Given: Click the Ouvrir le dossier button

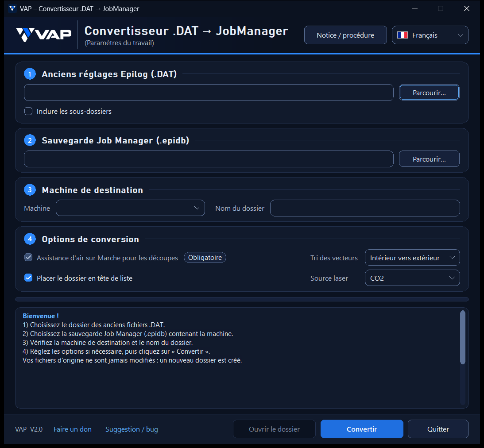Looking at the screenshot, I should pos(274,429).
